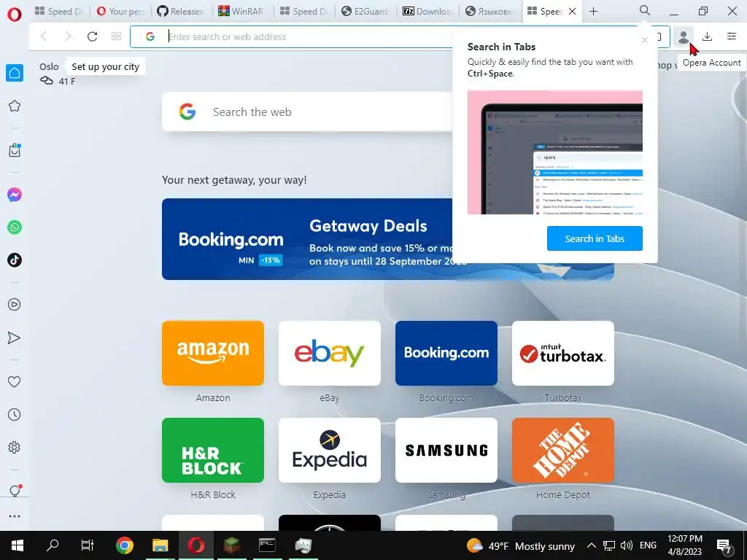747x560 pixels.
Task: Close the active Speed Dial tab
Action: (x=573, y=12)
